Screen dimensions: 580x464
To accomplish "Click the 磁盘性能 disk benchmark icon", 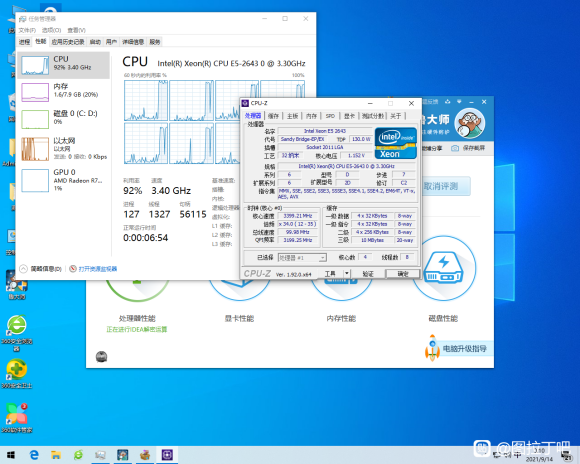I will tap(444, 269).
